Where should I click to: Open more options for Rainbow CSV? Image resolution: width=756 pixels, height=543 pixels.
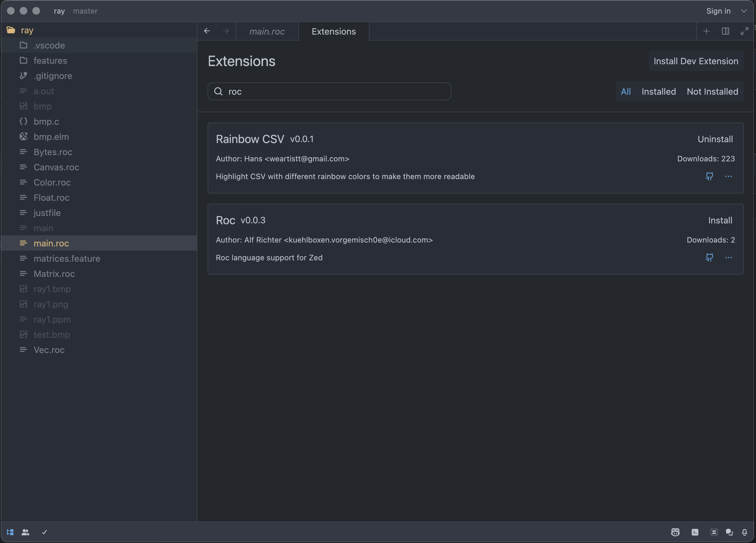tap(729, 176)
